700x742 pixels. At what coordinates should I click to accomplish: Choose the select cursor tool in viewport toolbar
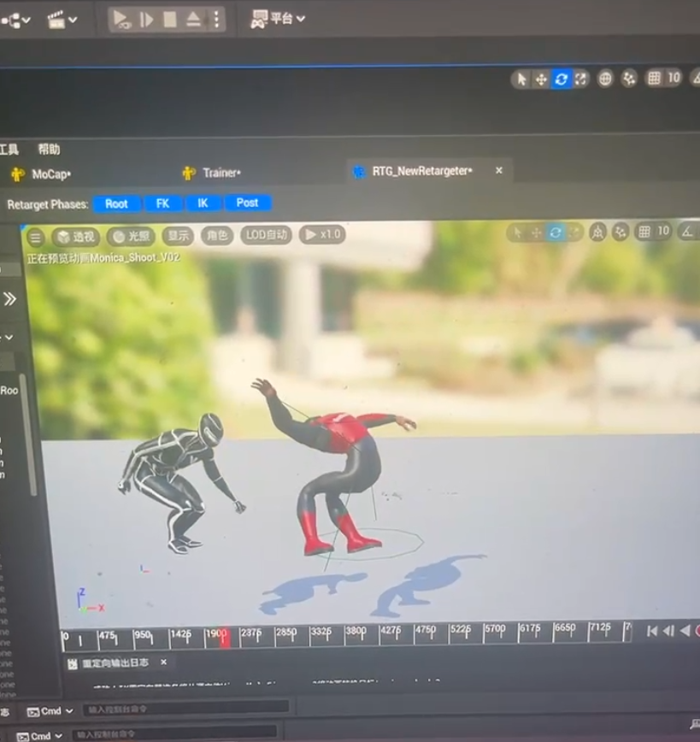click(x=517, y=233)
